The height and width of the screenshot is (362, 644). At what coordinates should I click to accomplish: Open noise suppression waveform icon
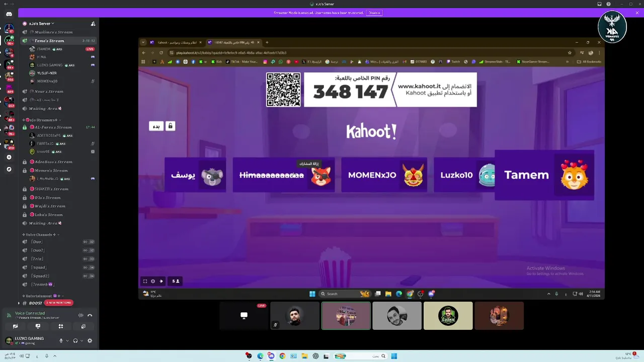(x=80, y=315)
